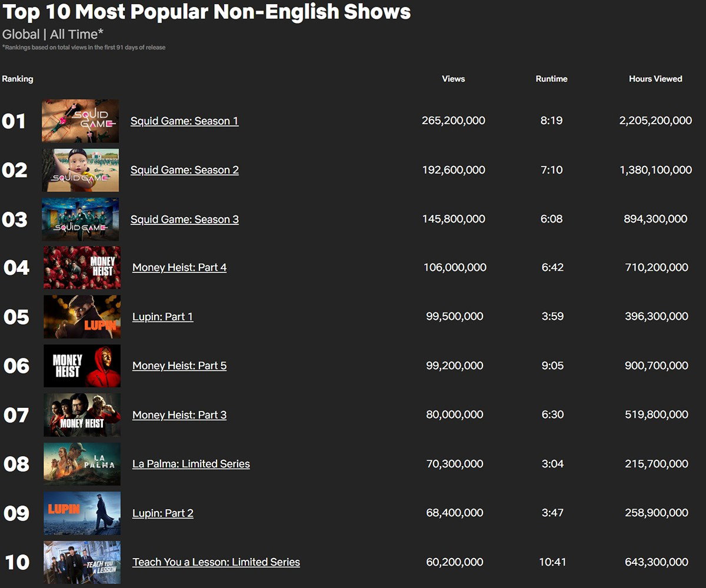Click hours viewed 894,300,000
The image size is (706, 588).
656,219
